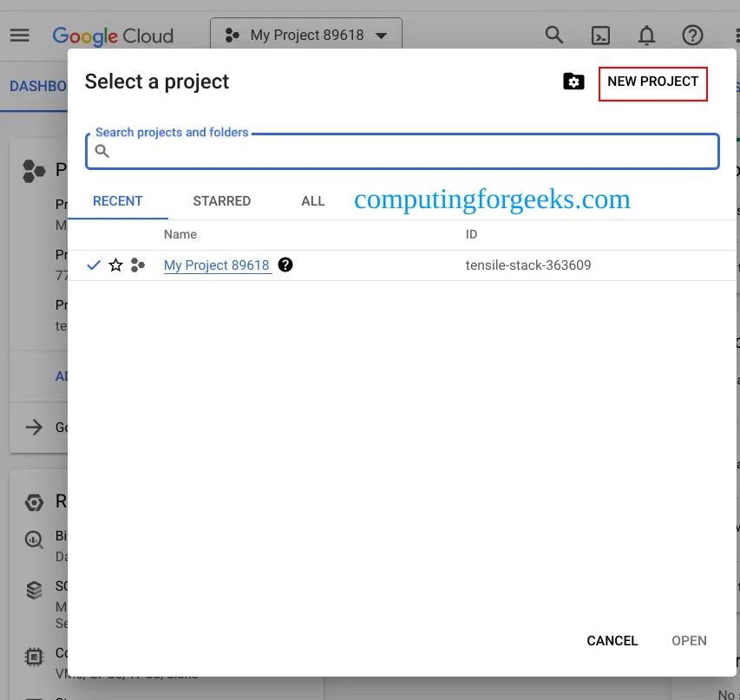
Task: Click the CANCEL button
Action: [x=612, y=640]
